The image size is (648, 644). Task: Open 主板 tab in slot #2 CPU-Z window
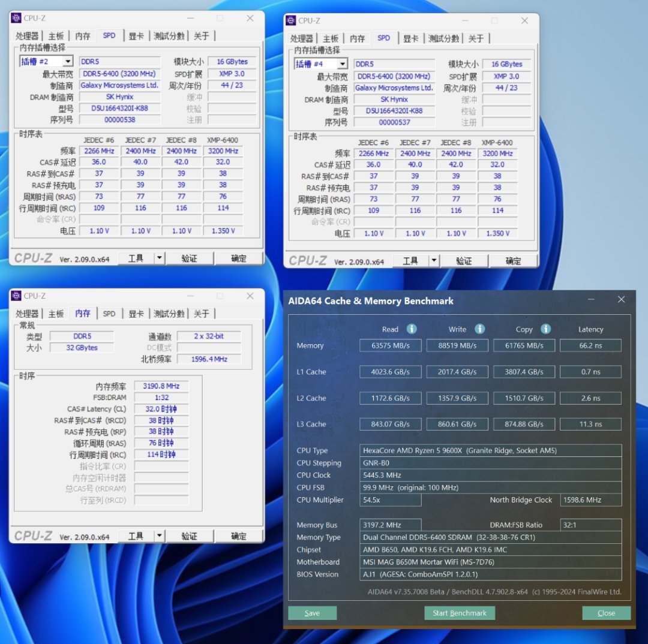coord(56,36)
